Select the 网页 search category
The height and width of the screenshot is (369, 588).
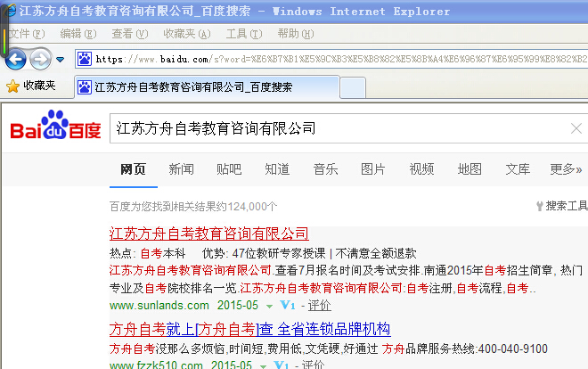(x=133, y=169)
